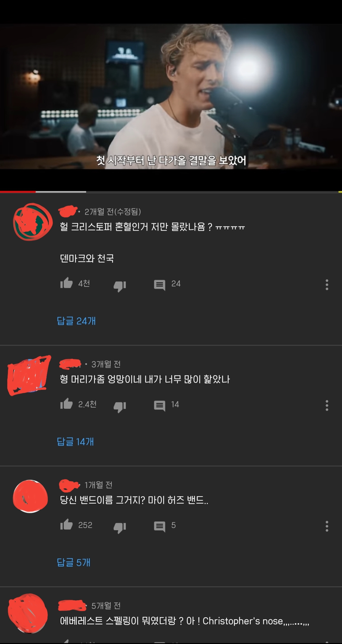The height and width of the screenshot is (644, 342).
Task: Open the more options menu on the first comment
Action: [327, 285]
